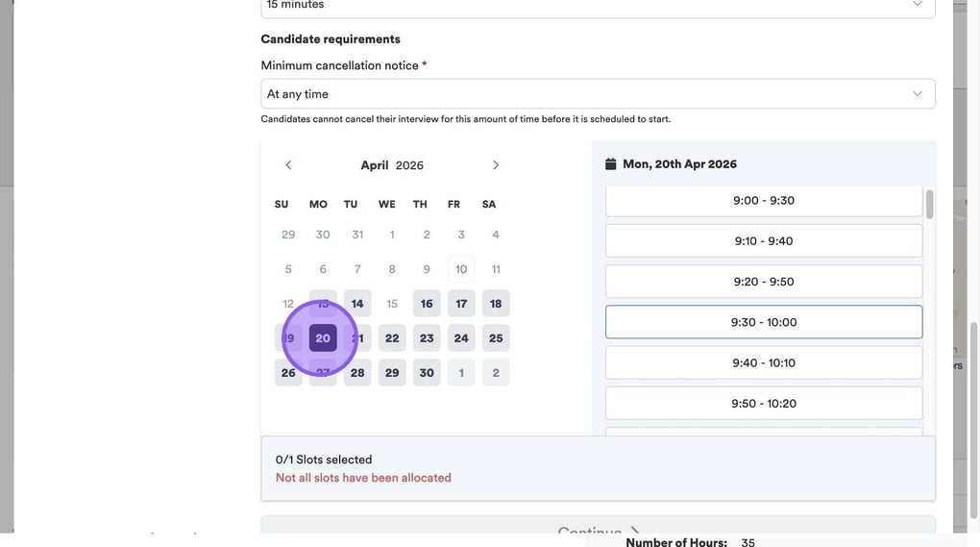This screenshot has width=980, height=547.
Task: Expand the 15 minutes dropdown chevron
Action: click(x=917, y=5)
